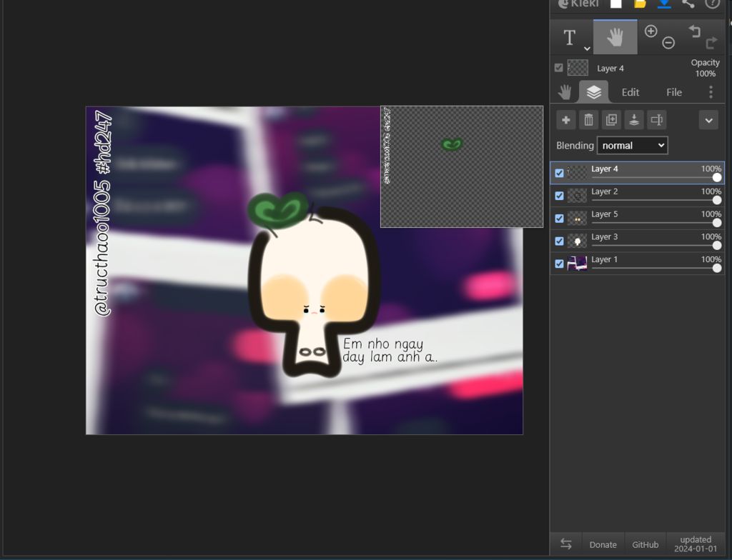Expand more layer options chevron
Viewport: 732px width, 560px height.
708,121
